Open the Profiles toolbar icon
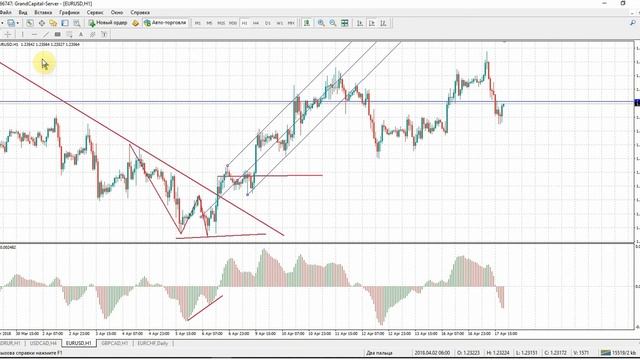The width and height of the screenshot is (640, 360). [x=11, y=23]
